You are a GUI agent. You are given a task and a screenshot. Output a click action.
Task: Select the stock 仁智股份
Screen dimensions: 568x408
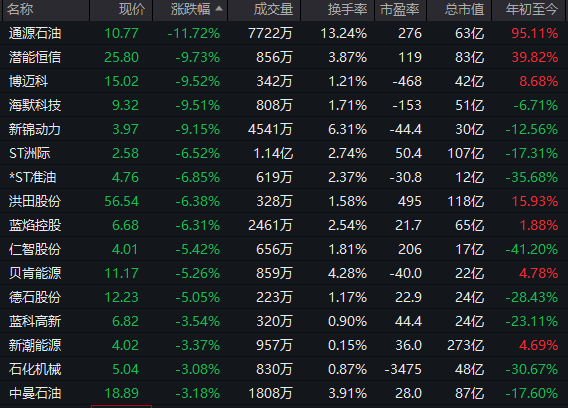[x=35, y=249]
